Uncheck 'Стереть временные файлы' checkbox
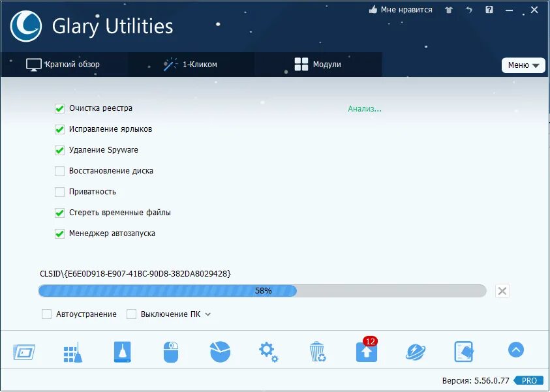 pos(59,213)
